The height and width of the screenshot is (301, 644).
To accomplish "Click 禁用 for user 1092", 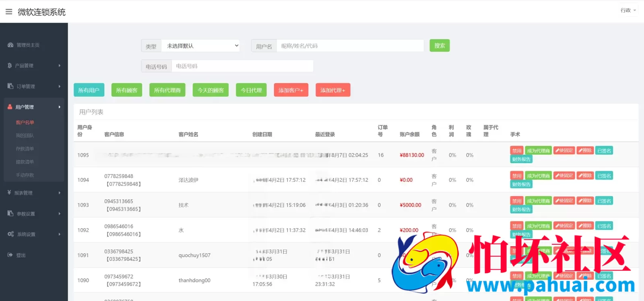I will (517, 226).
